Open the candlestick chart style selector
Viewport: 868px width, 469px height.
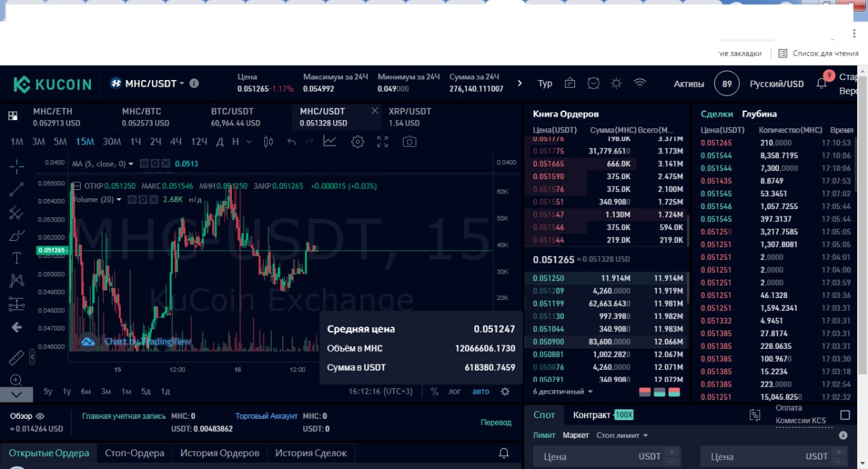tap(268, 141)
